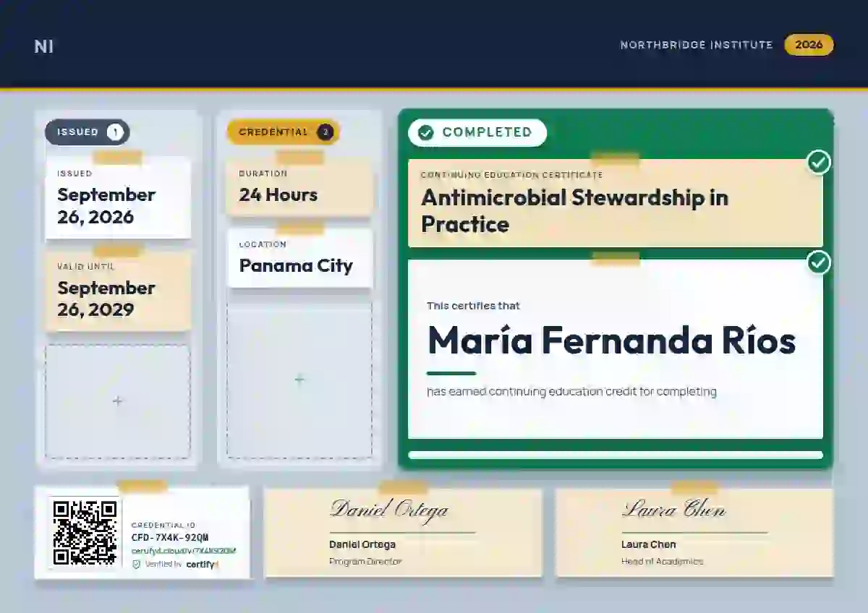Click the credential ID CFD-7X4K-92QM
This screenshot has height=613, width=868.
pos(170,537)
